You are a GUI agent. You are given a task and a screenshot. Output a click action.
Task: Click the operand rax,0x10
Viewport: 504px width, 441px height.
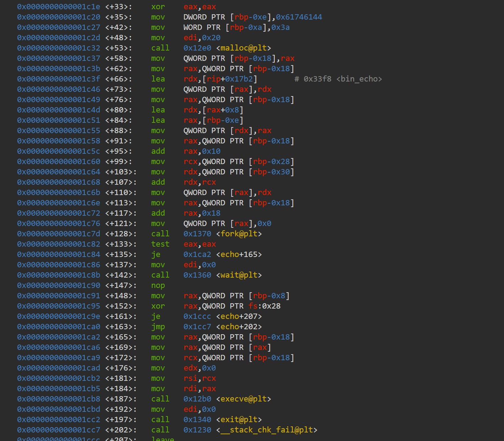[202, 151]
